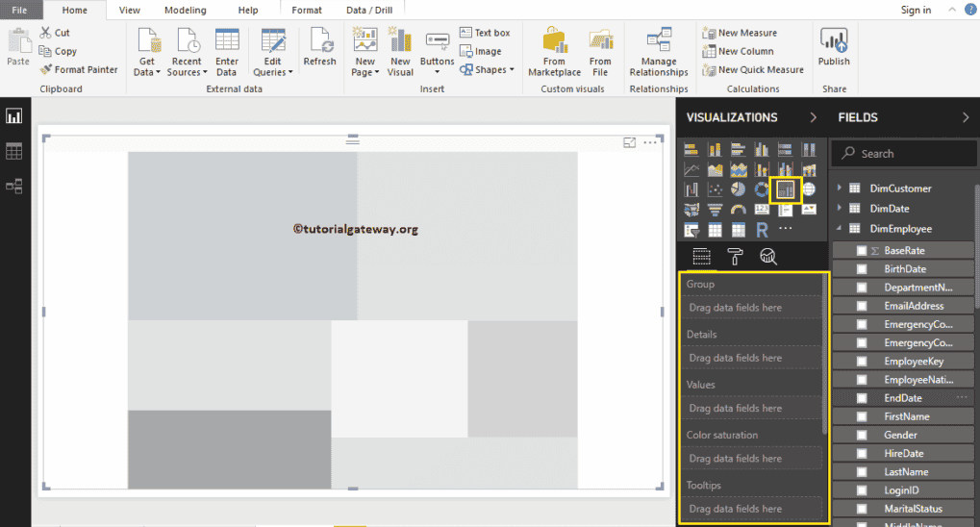Image resolution: width=980 pixels, height=527 pixels.
Task: Open the Analytics magnifier pane
Action: (x=768, y=257)
